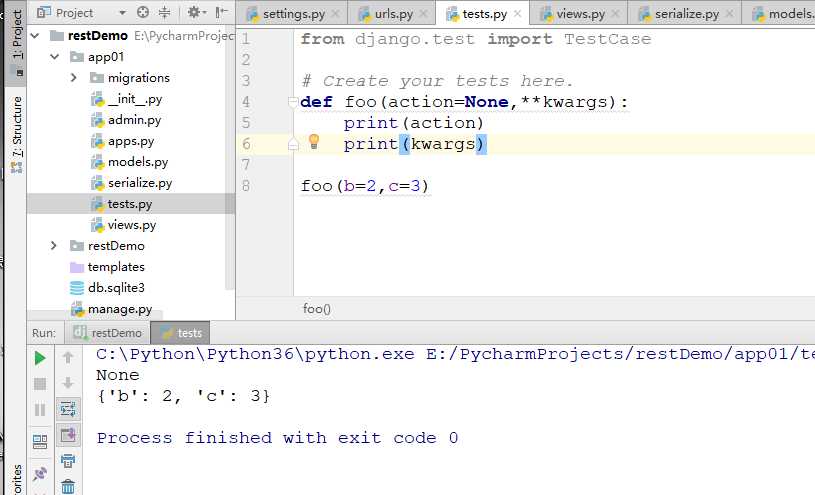Viewport: 815px width, 495px height.
Task: Hide the Project panel with hide icon
Action: (x=221, y=12)
